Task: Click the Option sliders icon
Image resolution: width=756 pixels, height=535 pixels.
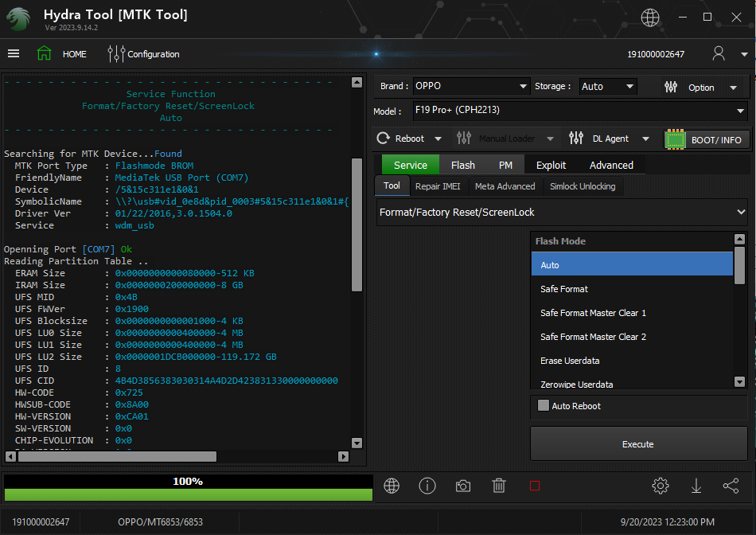Action: coord(671,87)
